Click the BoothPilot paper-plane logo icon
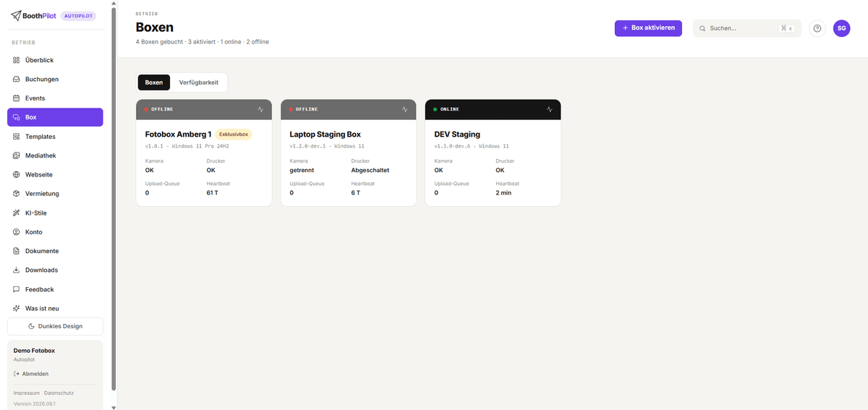Screen dimensions: 868x410 tap(16, 16)
